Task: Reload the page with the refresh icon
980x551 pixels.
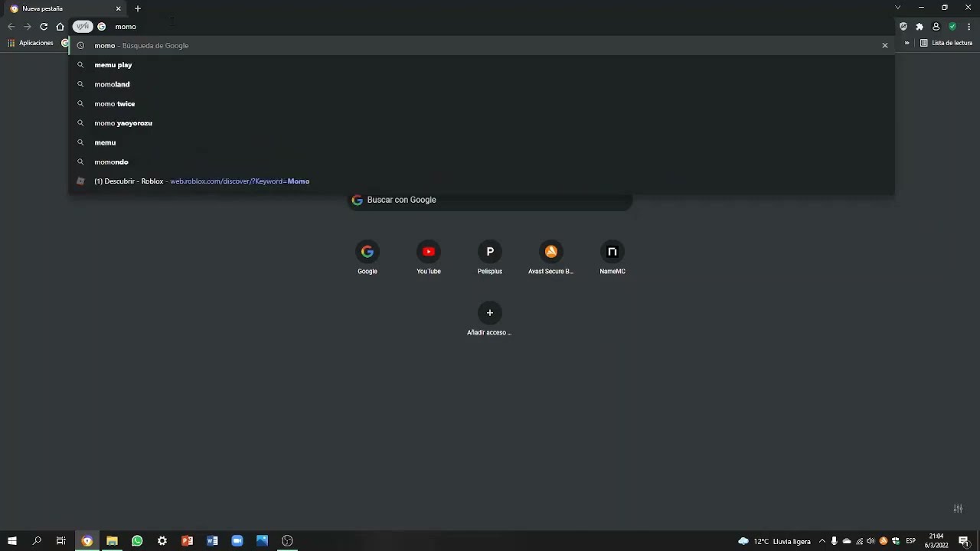Action: 44,27
